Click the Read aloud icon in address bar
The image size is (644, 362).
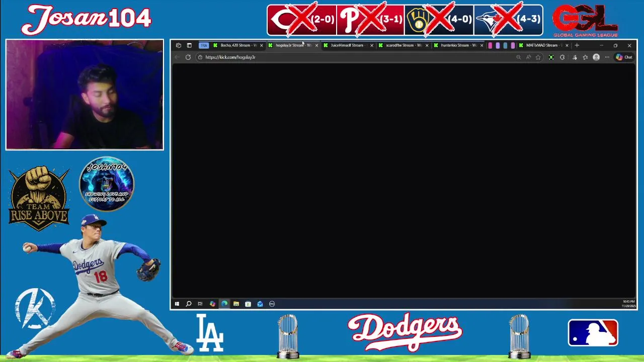tap(528, 57)
